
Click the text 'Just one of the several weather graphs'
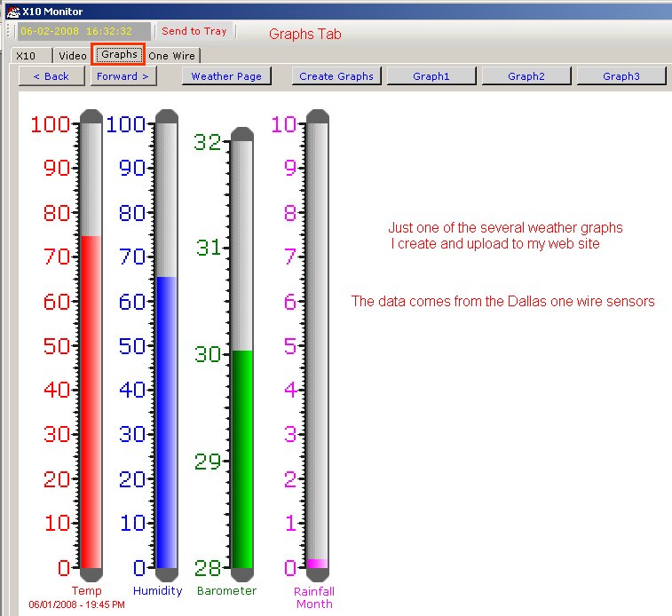[505, 227]
